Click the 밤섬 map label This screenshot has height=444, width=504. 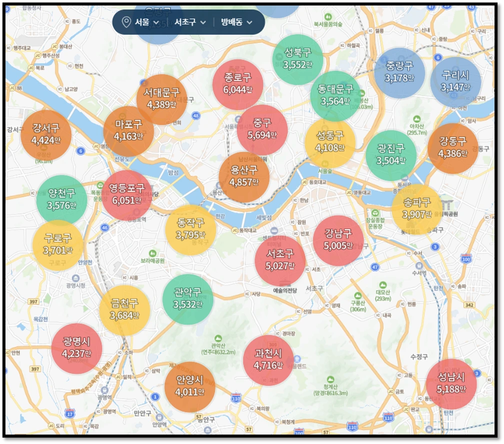click(173, 172)
